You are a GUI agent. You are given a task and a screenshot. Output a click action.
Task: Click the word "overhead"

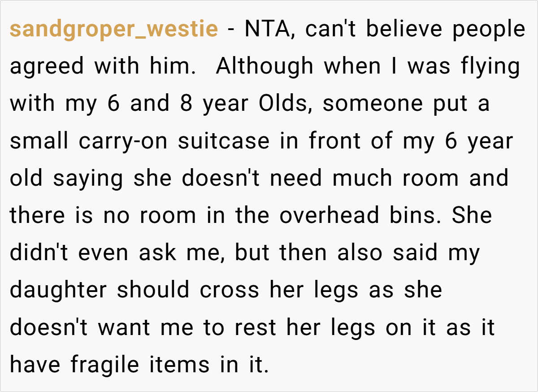pyautogui.click(x=330, y=216)
